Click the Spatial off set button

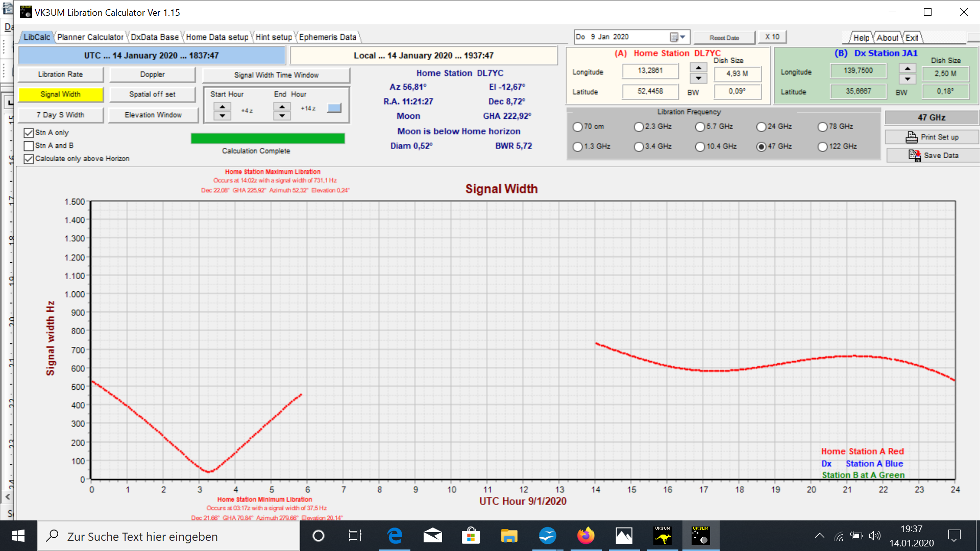click(x=152, y=94)
